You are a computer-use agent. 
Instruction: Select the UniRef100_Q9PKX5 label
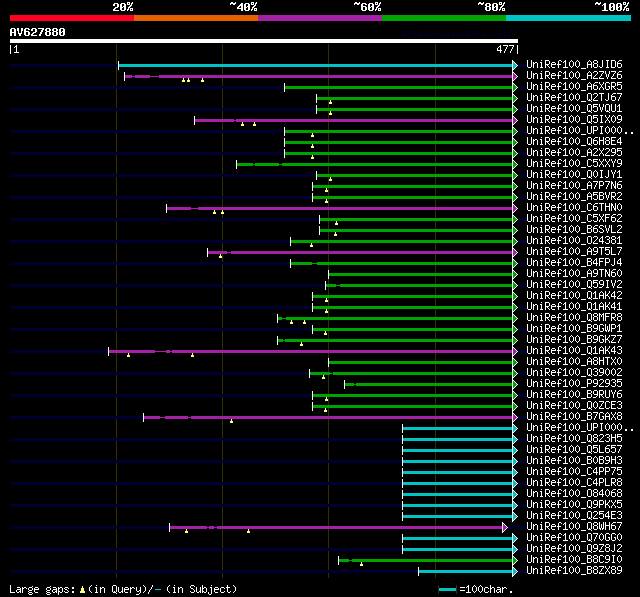coord(574,505)
